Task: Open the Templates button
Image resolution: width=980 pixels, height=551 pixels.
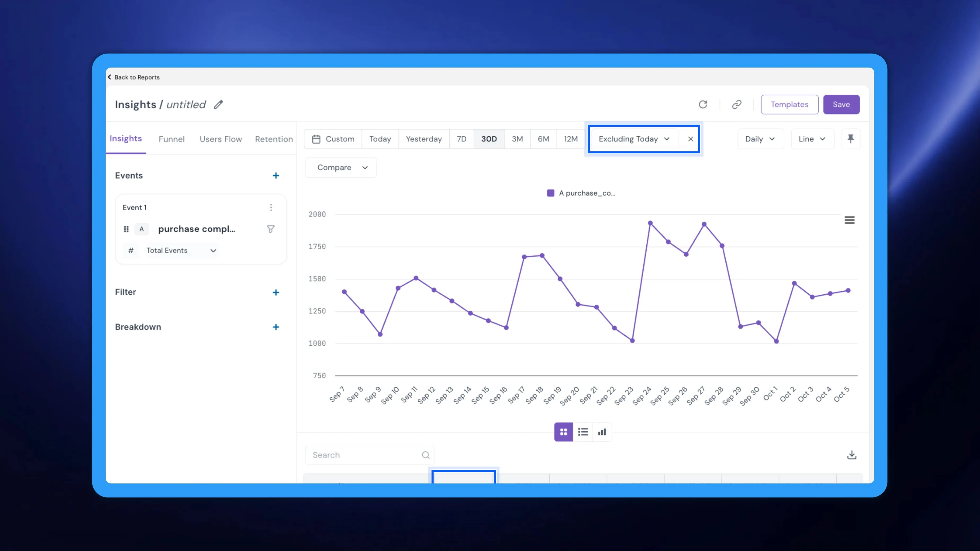Action: [x=789, y=105]
